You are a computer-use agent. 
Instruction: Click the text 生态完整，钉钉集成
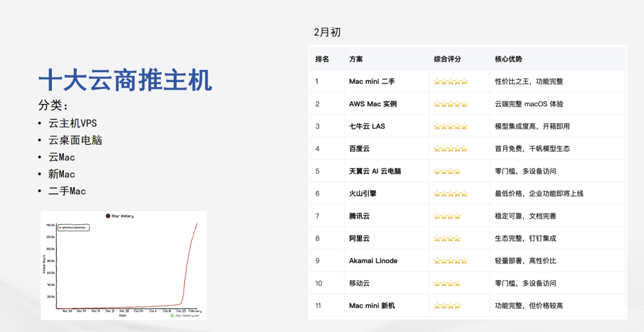[x=526, y=238]
